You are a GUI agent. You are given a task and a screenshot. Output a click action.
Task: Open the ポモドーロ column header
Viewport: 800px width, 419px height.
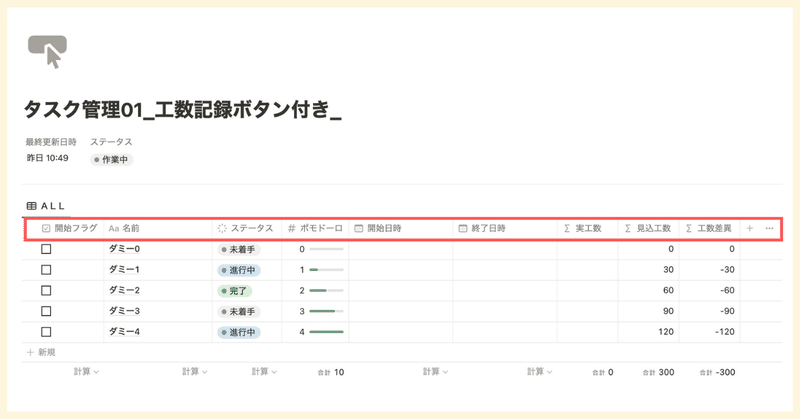pos(315,229)
